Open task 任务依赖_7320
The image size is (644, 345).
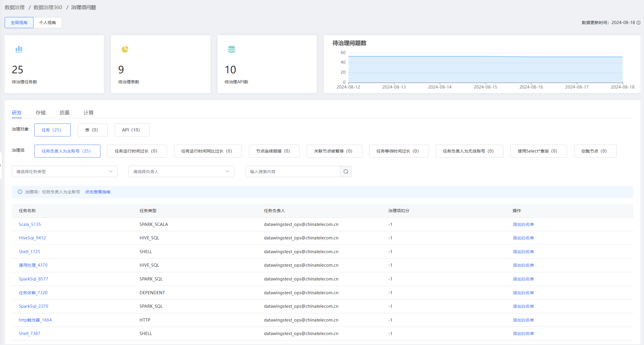coord(33,293)
